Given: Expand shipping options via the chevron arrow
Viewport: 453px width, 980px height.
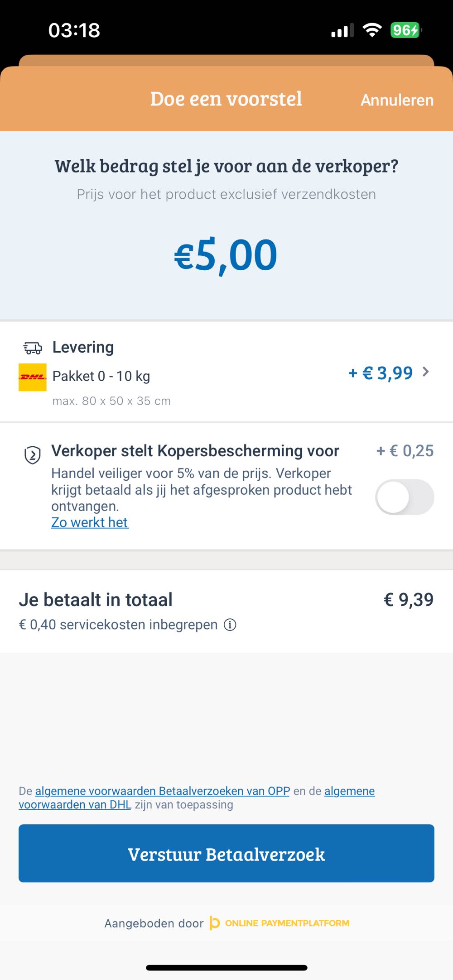Looking at the screenshot, I should [x=425, y=372].
